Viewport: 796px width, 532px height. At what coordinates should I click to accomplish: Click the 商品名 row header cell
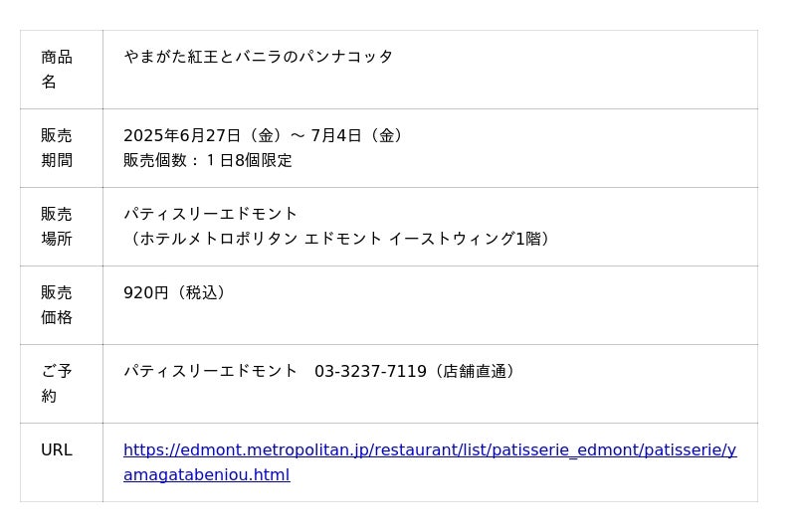coord(57,69)
